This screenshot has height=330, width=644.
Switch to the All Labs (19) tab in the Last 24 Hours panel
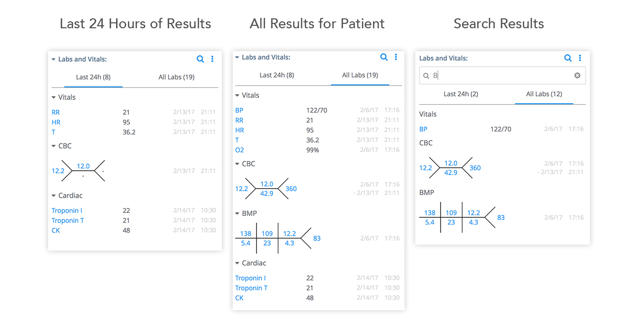[x=177, y=77]
